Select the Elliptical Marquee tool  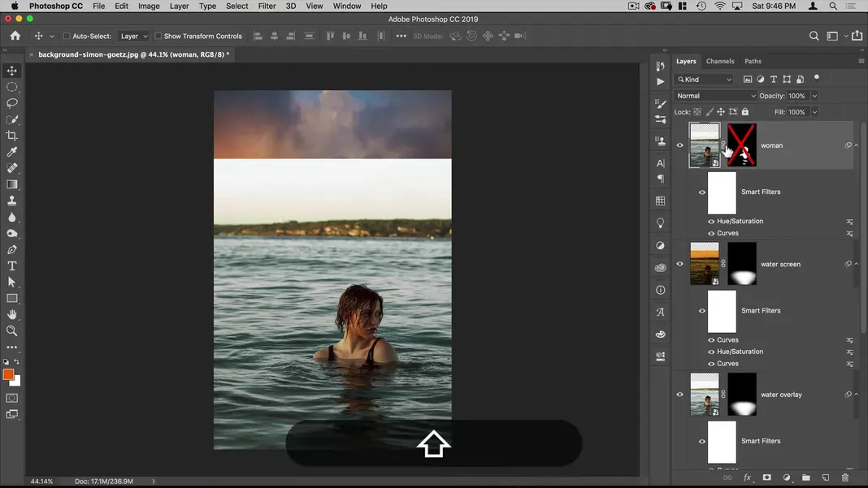pos(11,87)
